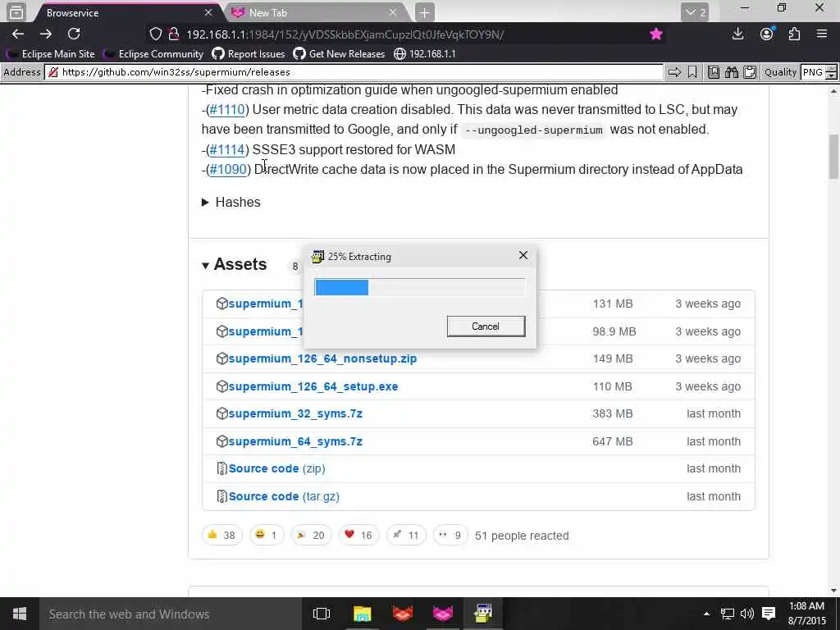Close the New Tab tab
The height and width of the screenshot is (630, 840).
tap(393, 12)
